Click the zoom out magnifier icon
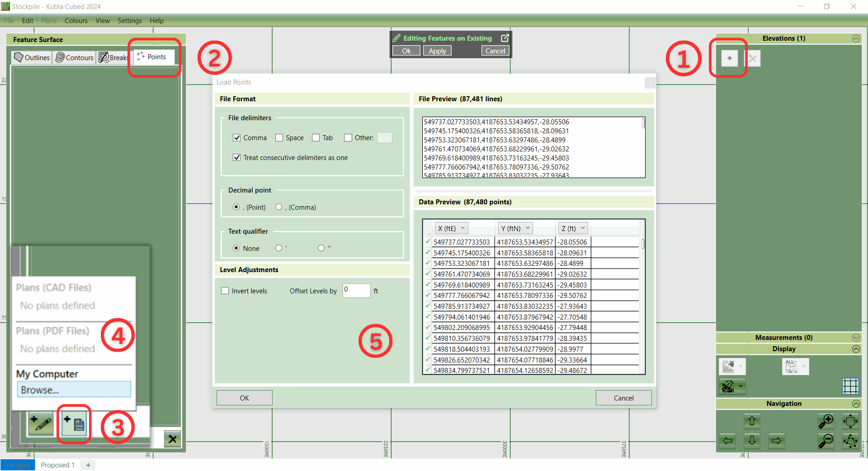The height and width of the screenshot is (471, 868). click(x=826, y=440)
